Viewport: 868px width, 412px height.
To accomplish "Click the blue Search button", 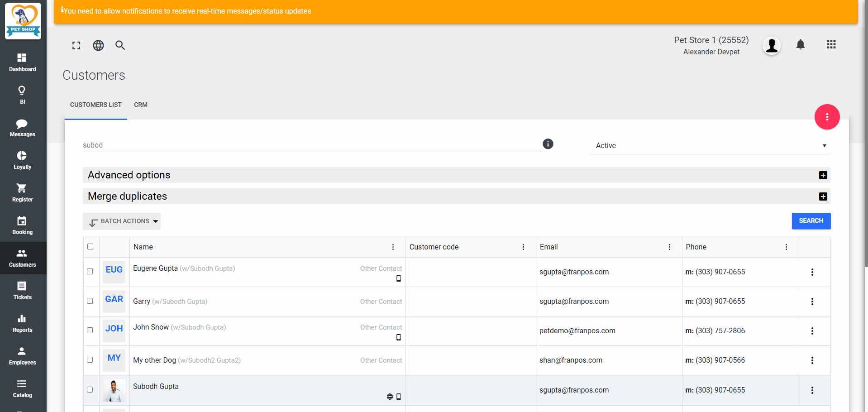I will (x=811, y=221).
